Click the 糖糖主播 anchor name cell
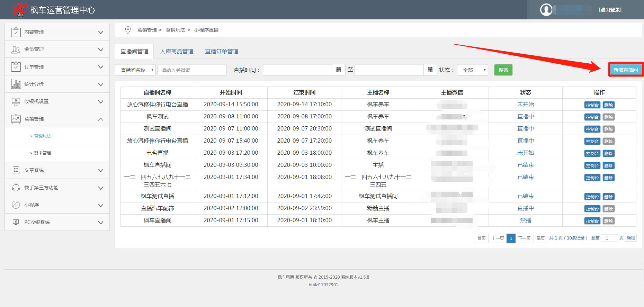The image size is (644, 307). point(378,208)
